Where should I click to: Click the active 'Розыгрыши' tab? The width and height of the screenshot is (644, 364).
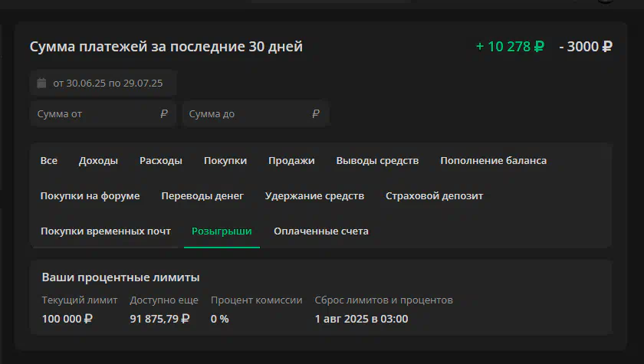[x=222, y=231]
